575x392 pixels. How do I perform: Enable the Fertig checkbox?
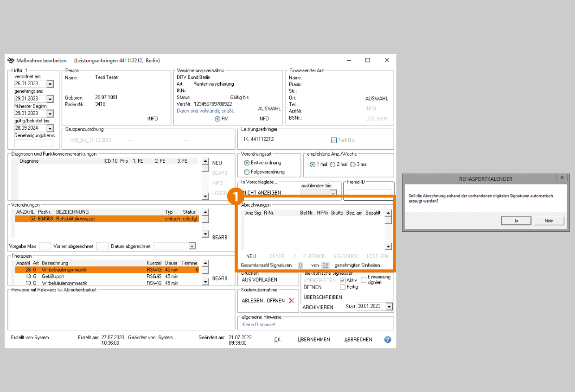pyautogui.click(x=343, y=287)
